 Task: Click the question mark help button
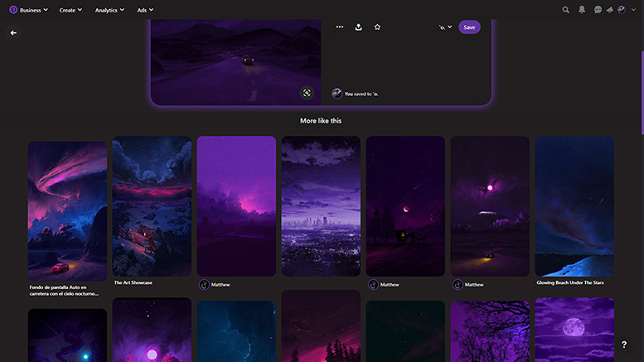(x=624, y=344)
